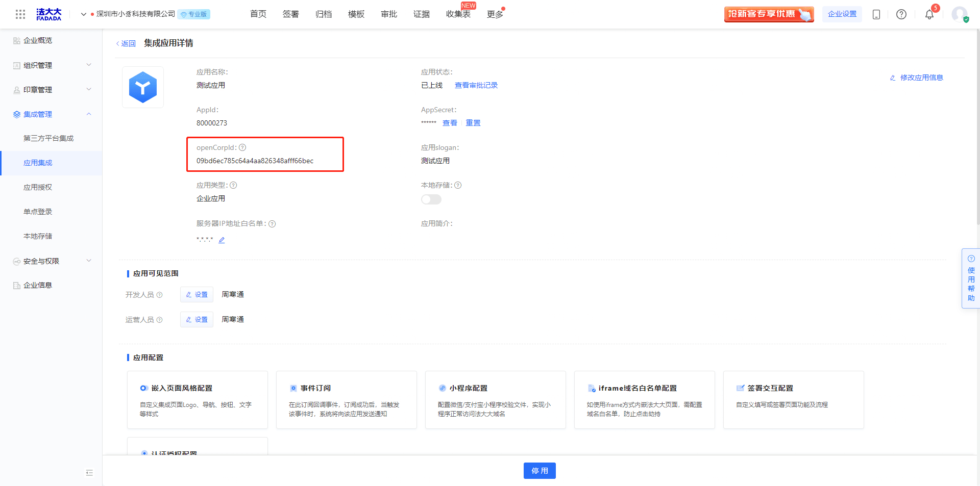The height and width of the screenshot is (486, 980).
Task: Click the 应用类型 help icon
Action: click(233, 185)
